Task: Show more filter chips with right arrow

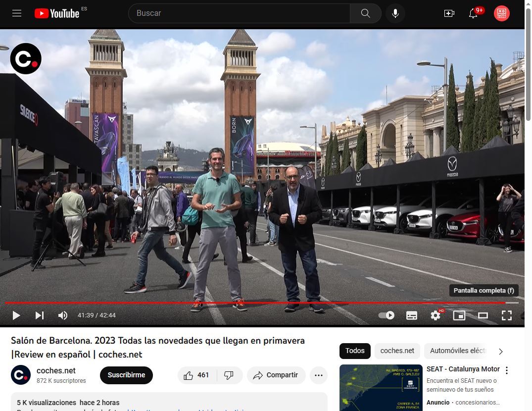Action: click(x=501, y=351)
